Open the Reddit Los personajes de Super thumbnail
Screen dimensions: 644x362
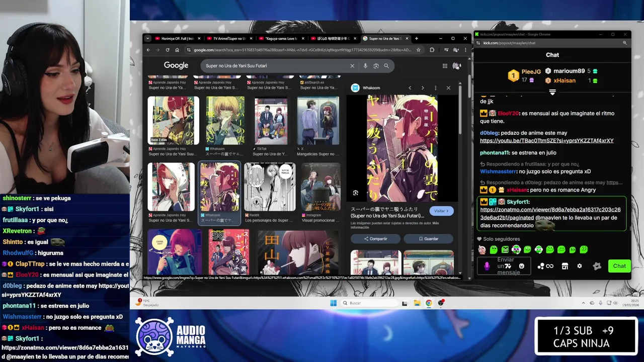tap(270, 187)
